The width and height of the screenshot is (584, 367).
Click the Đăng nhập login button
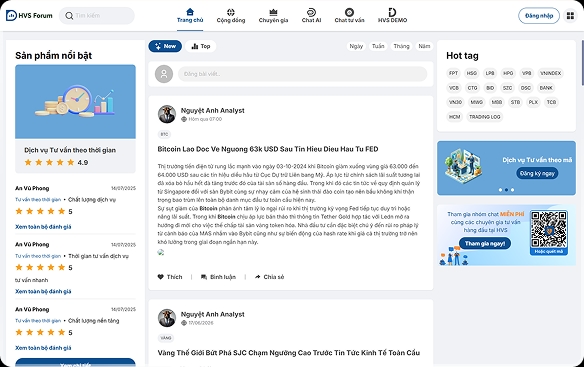(539, 16)
